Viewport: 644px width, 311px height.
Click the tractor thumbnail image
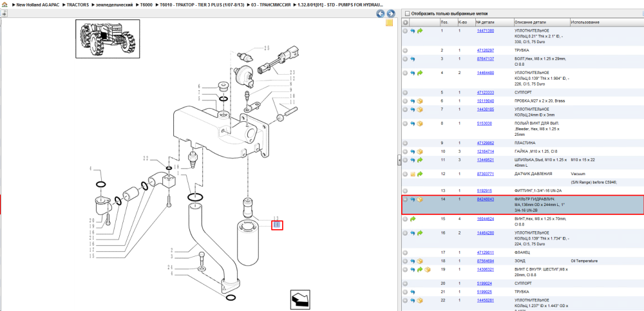(x=108, y=39)
